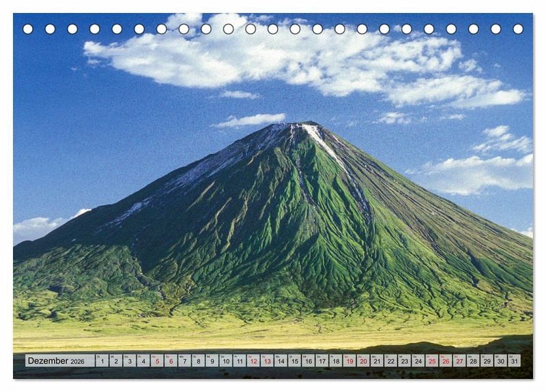Image resolution: width=546 pixels, height=392 pixels.
Task: Click the first binding hole on the left
Action: coord(28,29)
